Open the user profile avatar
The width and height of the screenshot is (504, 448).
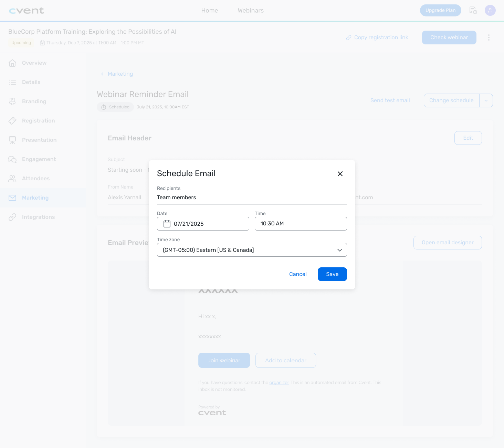click(x=490, y=10)
